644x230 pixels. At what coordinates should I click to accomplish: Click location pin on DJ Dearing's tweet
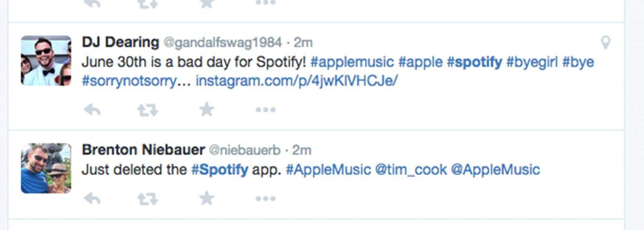click(x=605, y=42)
